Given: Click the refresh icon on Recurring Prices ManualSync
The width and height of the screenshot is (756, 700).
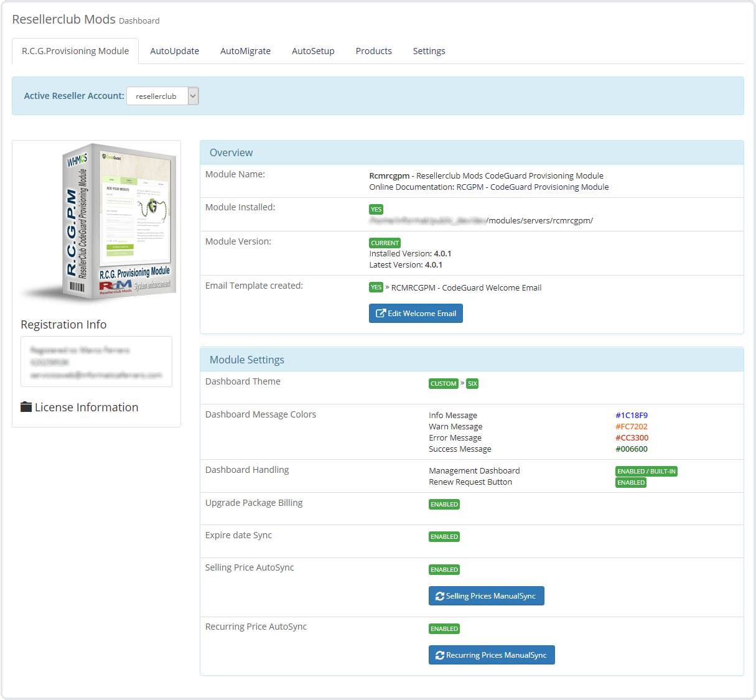Looking at the screenshot, I should pos(440,655).
